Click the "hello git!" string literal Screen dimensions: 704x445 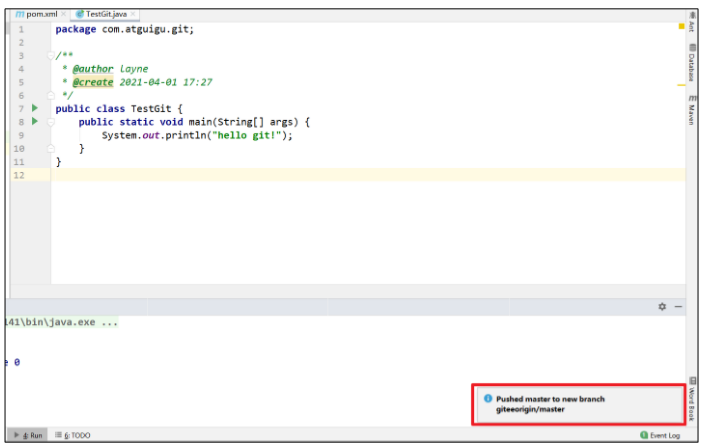coord(246,135)
